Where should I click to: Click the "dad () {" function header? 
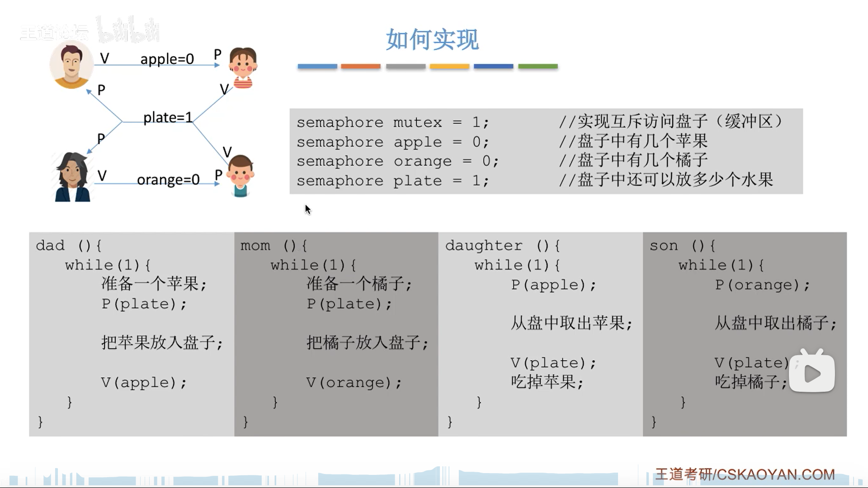pos(69,245)
